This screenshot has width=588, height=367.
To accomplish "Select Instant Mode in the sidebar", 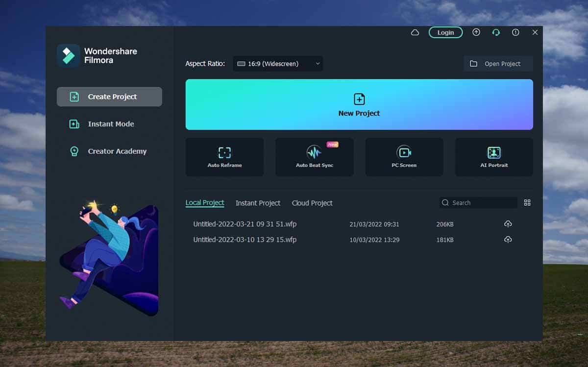I will (x=109, y=124).
